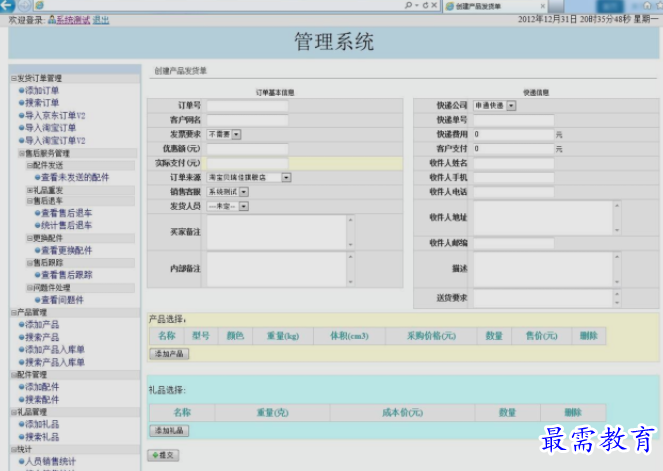Click the 快递费用 input field
Viewport: 663px width, 471px height.
[514, 134]
